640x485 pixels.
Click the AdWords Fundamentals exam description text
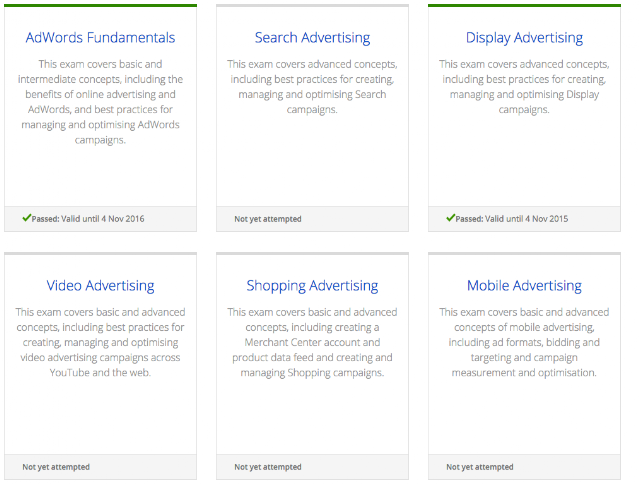(x=100, y=102)
